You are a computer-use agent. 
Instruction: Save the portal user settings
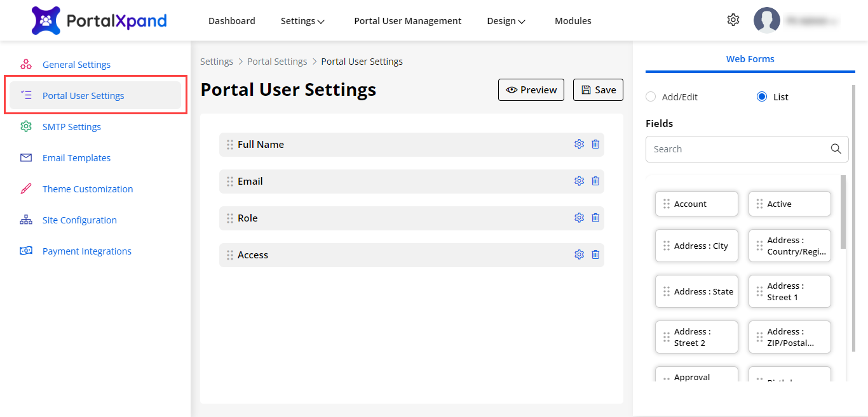point(598,90)
